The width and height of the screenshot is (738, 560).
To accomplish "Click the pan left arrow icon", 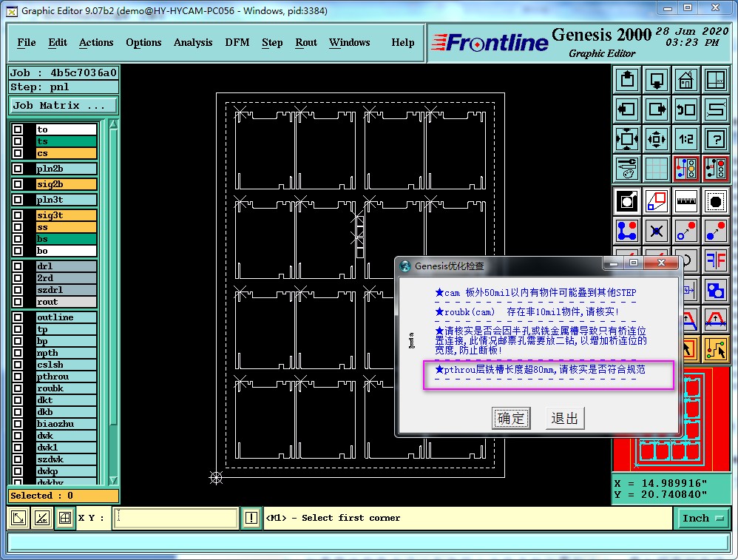I will tap(627, 109).
